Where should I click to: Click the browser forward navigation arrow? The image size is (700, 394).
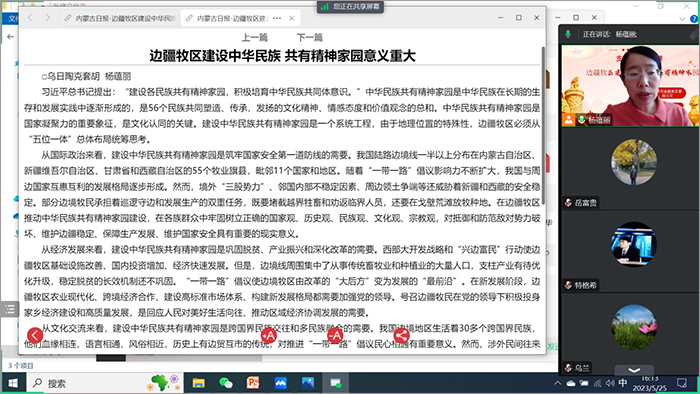point(47,18)
